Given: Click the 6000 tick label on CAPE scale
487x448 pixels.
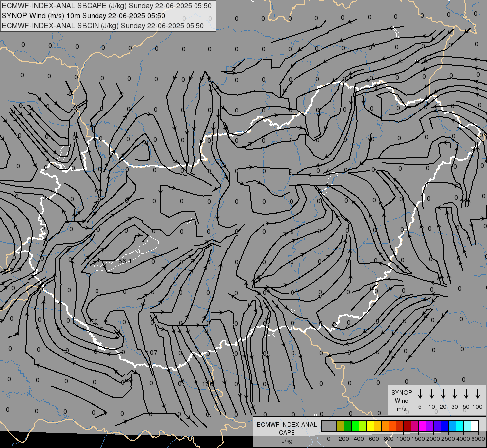Looking at the screenshot, I should [478, 439].
